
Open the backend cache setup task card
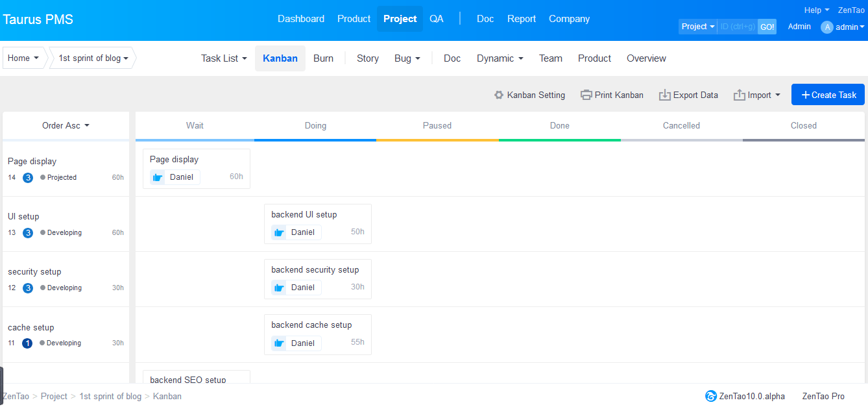pos(318,334)
